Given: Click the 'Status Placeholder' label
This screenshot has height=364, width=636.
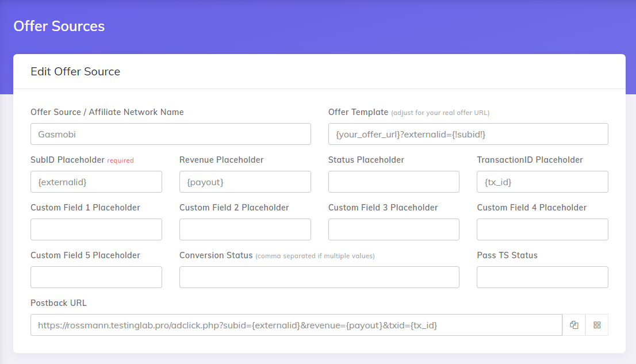Looking at the screenshot, I should (366, 160).
